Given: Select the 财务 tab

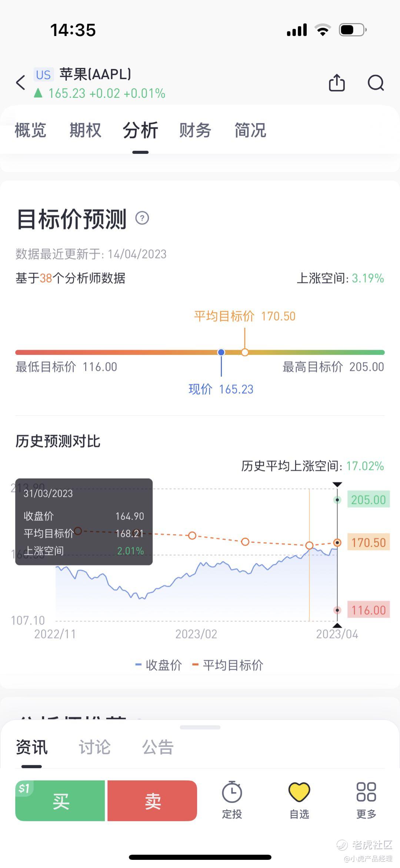Looking at the screenshot, I should 195,130.
